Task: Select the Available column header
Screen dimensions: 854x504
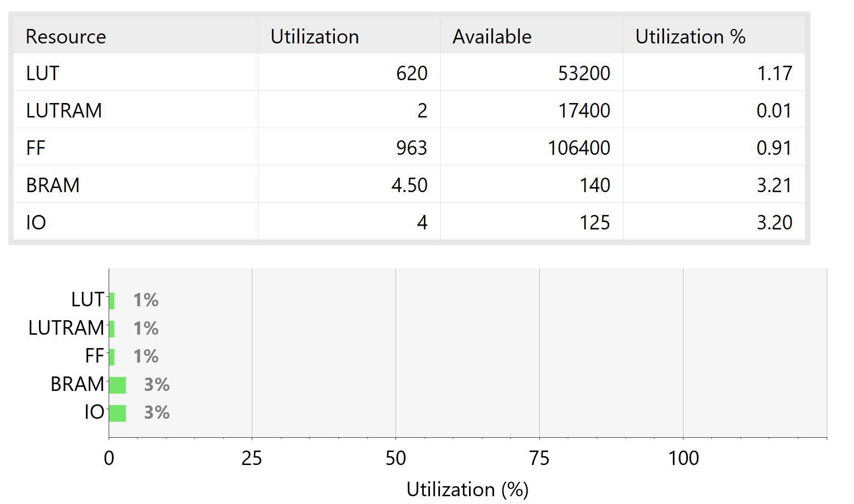Action: tap(531, 36)
